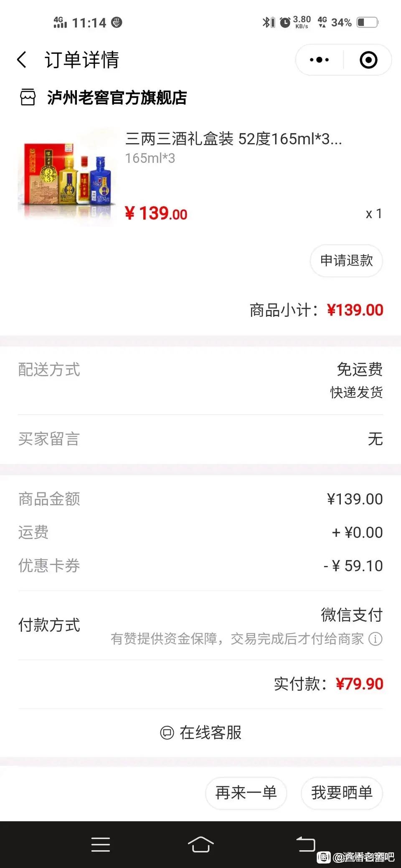This screenshot has width=401, height=868.
Task: Open the 三两三酒礼盒装 52度165ml product title
Action: (233, 139)
